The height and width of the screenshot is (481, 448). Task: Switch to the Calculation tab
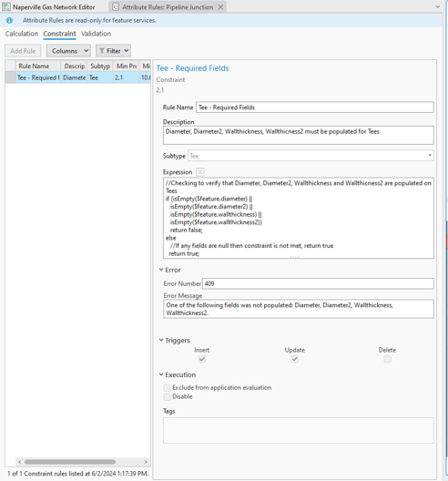(22, 34)
